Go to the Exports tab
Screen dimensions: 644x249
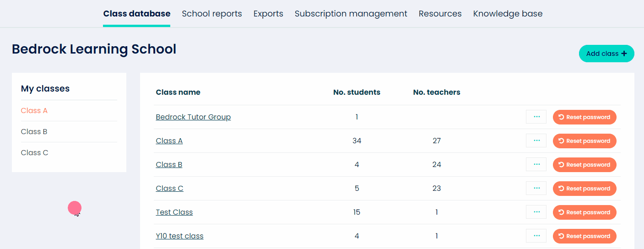(x=268, y=14)
